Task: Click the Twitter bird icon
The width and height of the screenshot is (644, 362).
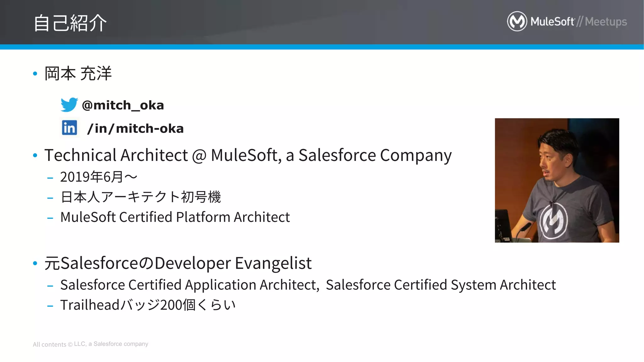Action: 69,105
